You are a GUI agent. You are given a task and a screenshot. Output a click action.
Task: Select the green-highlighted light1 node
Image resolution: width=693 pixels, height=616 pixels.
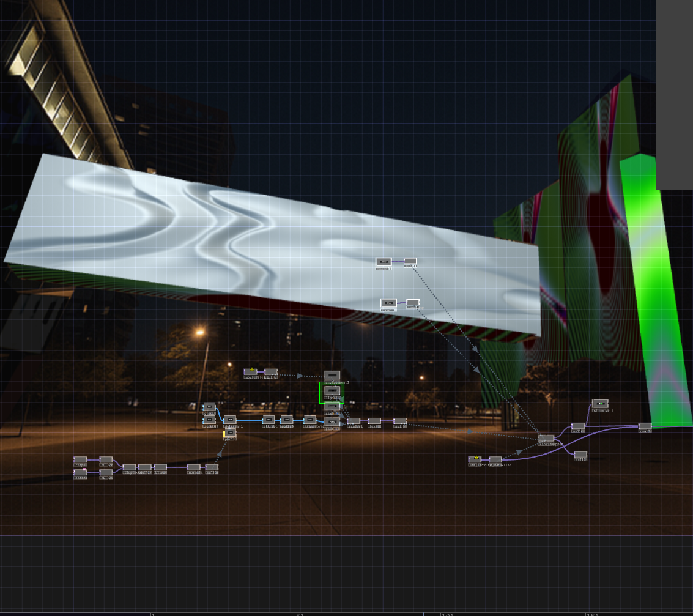pos(332,390)
